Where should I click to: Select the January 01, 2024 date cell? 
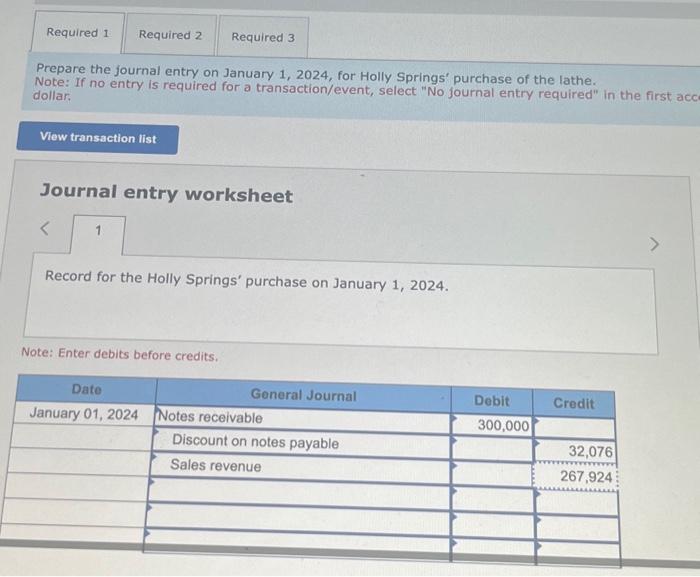click(84, 414)
